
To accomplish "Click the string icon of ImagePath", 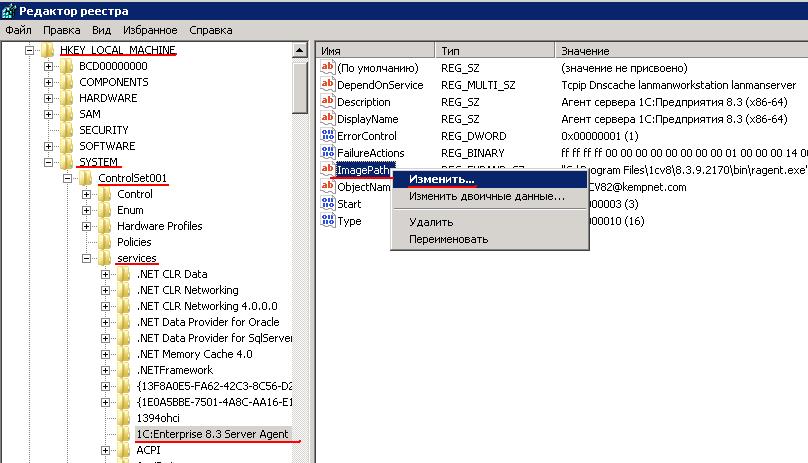I will (x=327, y=170).
